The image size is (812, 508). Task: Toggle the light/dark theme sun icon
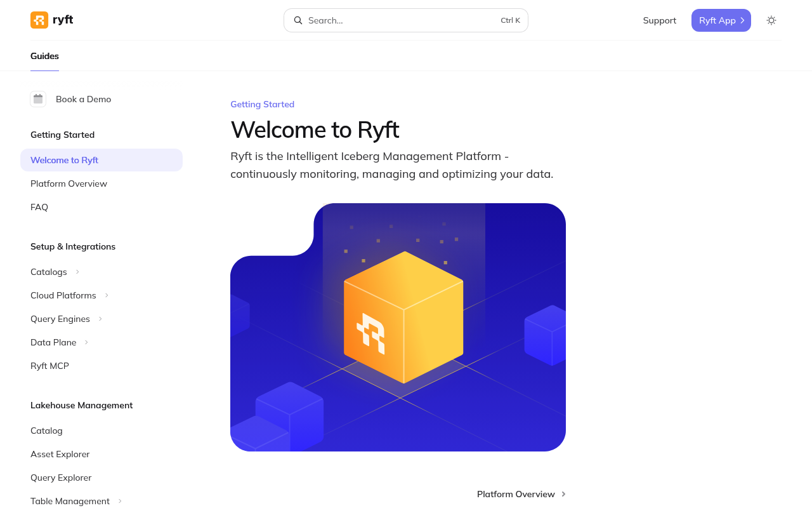pyautogui.click(x=771, y=20)
